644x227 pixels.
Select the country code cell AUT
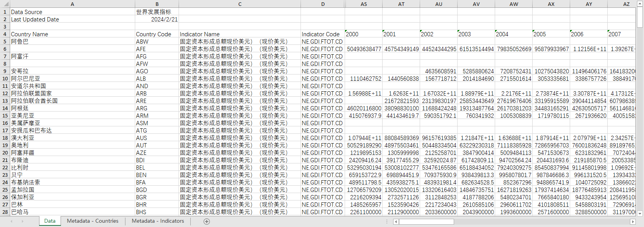(157, 145)
